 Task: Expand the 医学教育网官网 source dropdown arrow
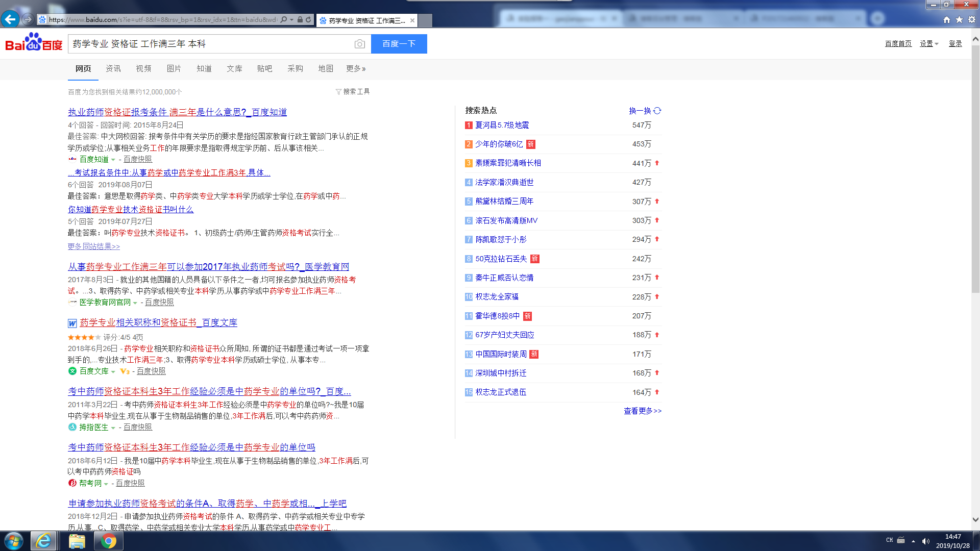tap(135, 303)
